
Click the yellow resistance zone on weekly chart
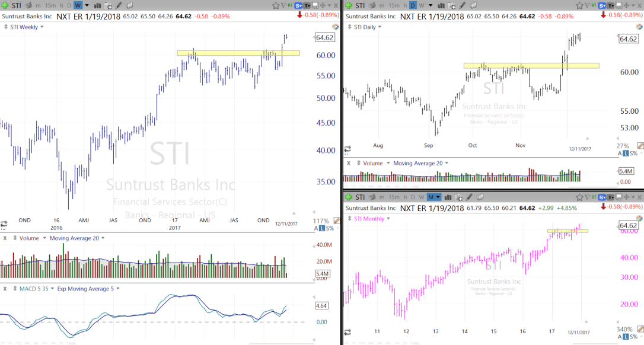coord(238,53)
